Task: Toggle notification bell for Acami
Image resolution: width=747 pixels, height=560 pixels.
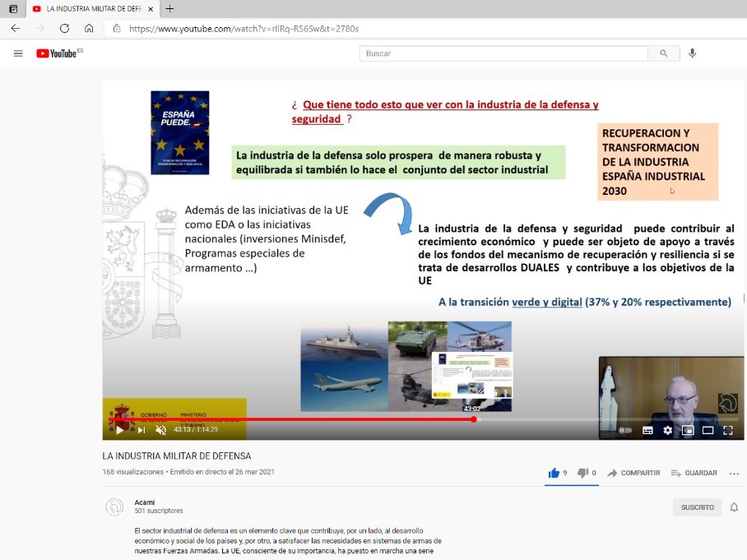Action: [x=734, y=507]
